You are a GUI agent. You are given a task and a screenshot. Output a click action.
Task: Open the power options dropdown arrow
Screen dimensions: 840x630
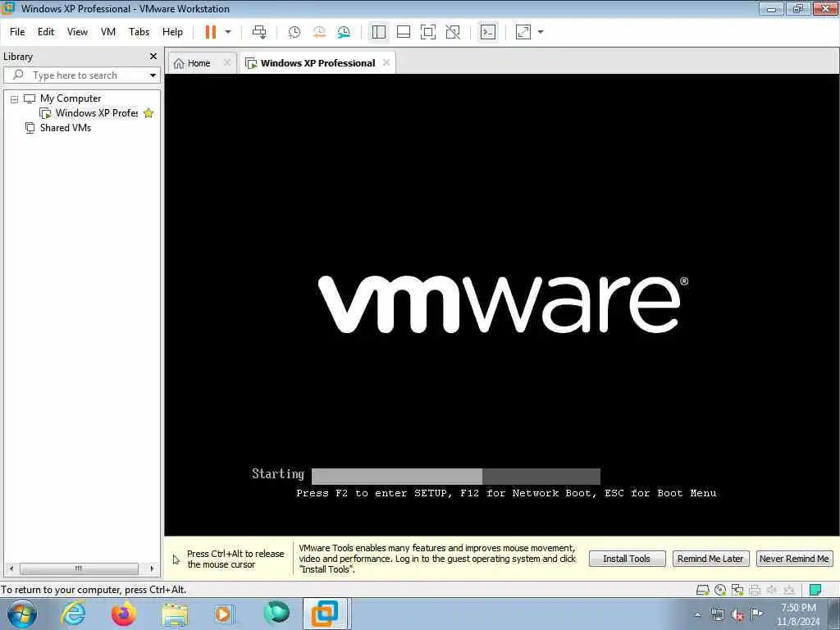click(228, 32)
